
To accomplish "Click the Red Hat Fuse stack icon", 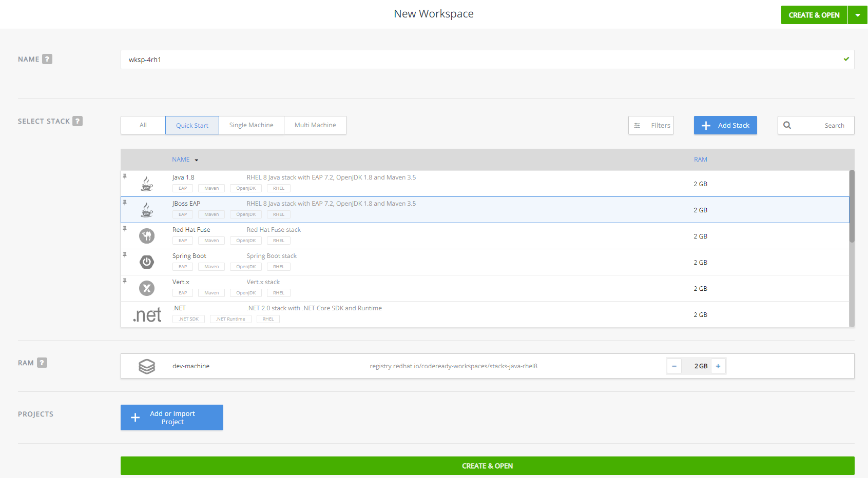I will point(147,236).
